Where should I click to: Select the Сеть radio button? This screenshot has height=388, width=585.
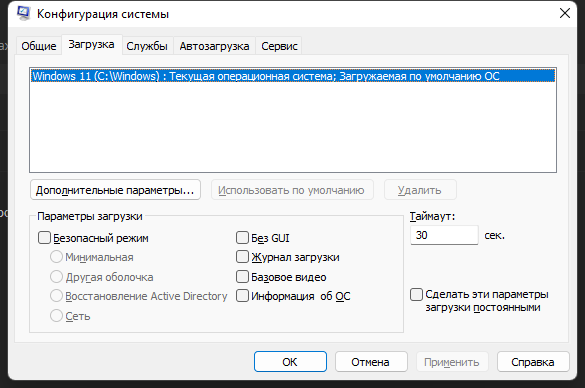pyautogui.click(x=56, y=316)
